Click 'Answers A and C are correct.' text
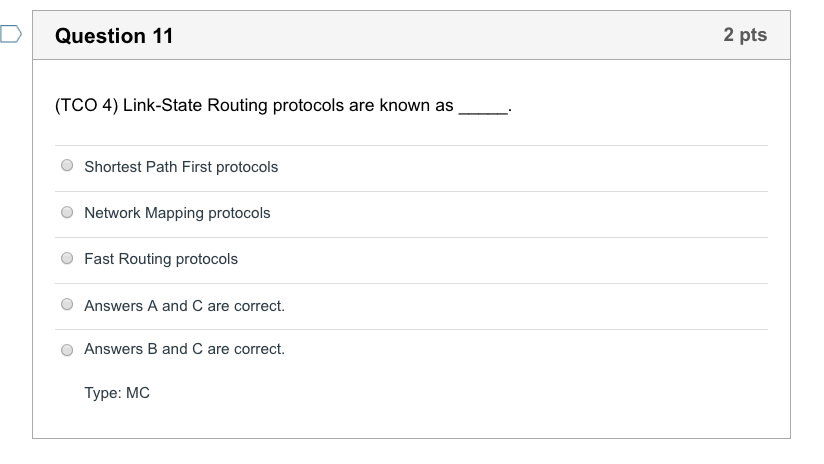 click(x=184, y=306)
